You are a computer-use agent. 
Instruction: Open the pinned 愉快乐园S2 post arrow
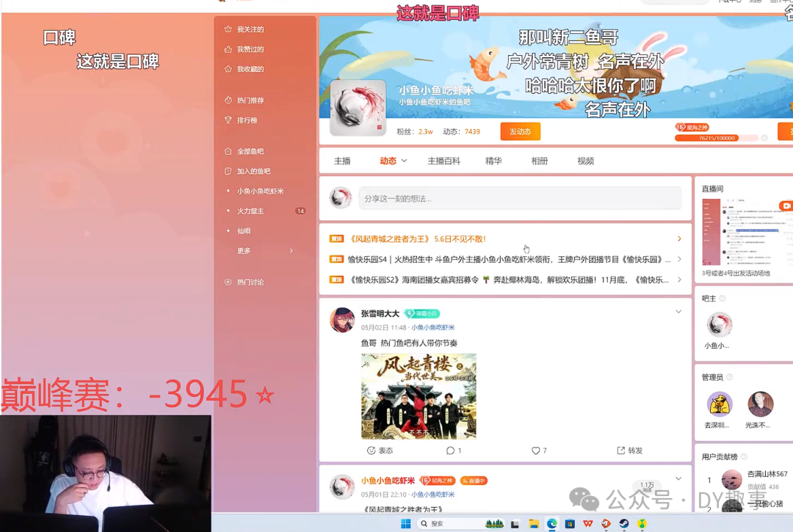(679, 280)
